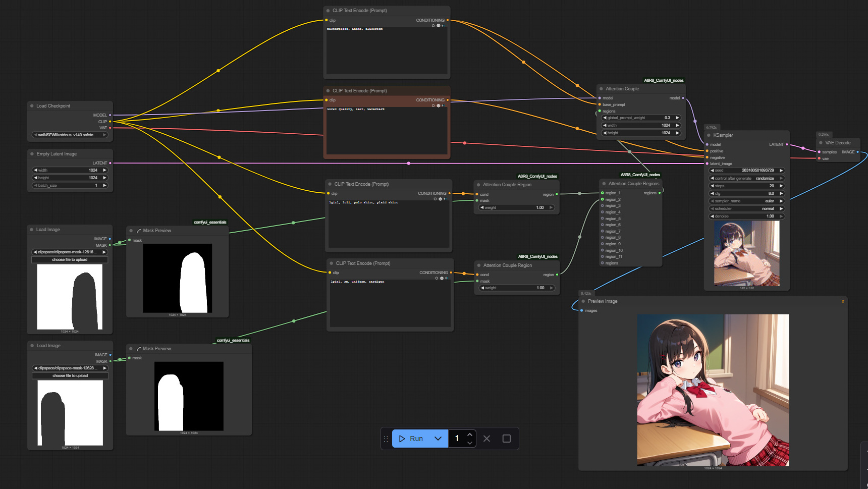Click the MODEL output port on Load Checkpoint
Viewport: 868px width, 489px height.
(110, 115)
